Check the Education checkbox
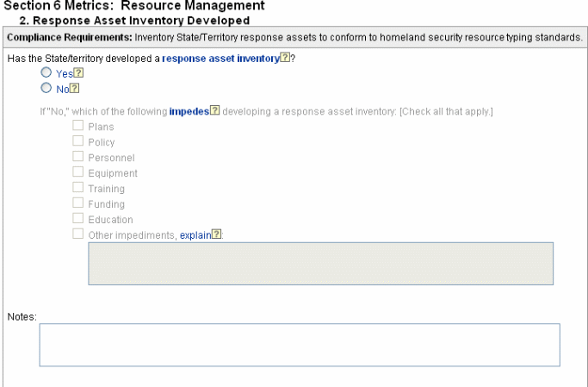The image size is (588, 387). click(x=78, y=218)
